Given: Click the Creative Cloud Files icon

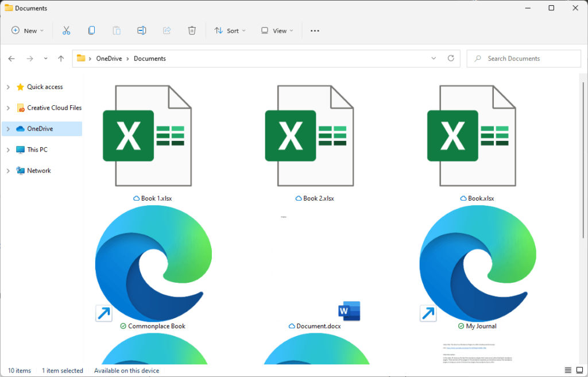Looking at the screenshot, I should 21,108.
